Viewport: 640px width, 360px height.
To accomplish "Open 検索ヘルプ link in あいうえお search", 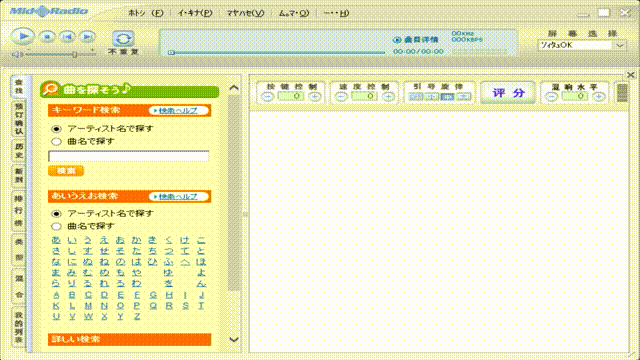I will (179, 197).
